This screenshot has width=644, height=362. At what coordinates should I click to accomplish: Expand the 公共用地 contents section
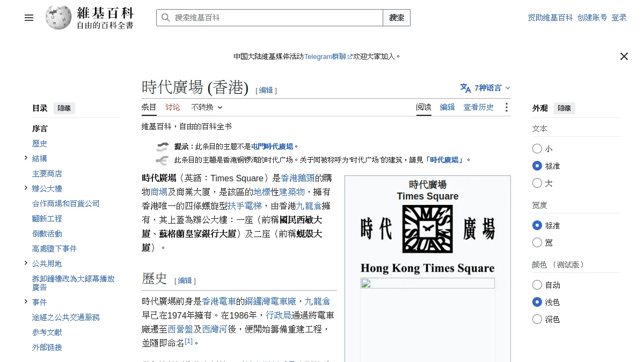pos(26,263)
